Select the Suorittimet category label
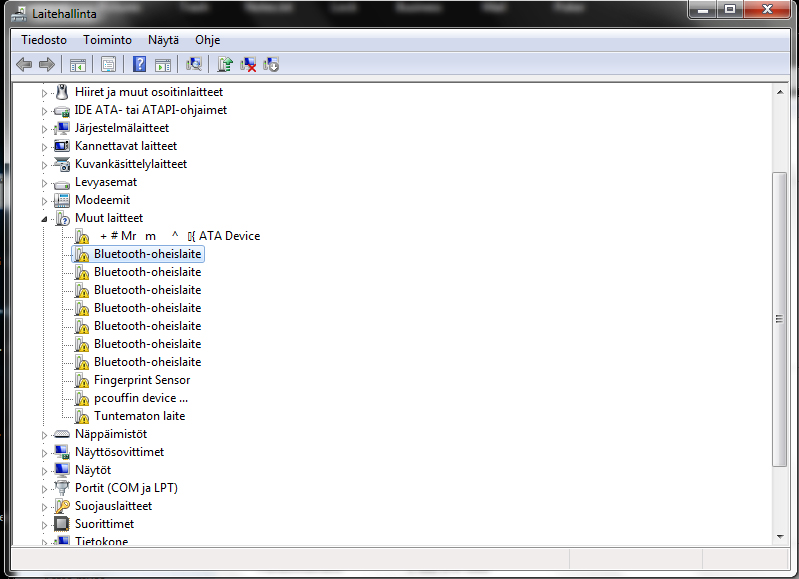The image size is (799, 579). (104, 524)
